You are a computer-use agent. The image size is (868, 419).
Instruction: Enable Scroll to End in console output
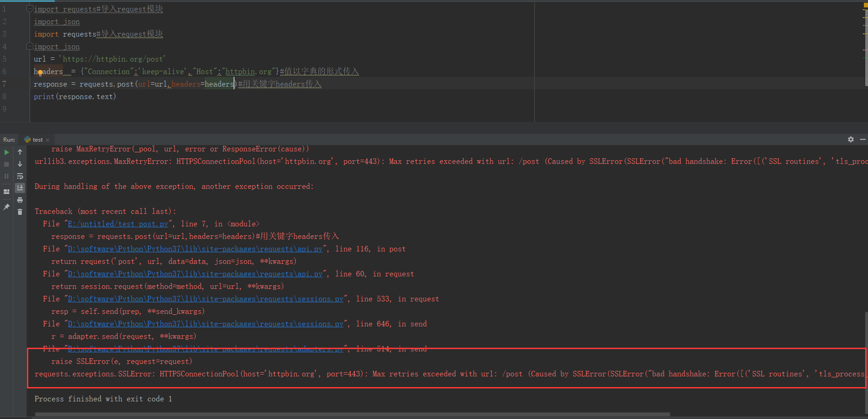[x=20, y=188]
